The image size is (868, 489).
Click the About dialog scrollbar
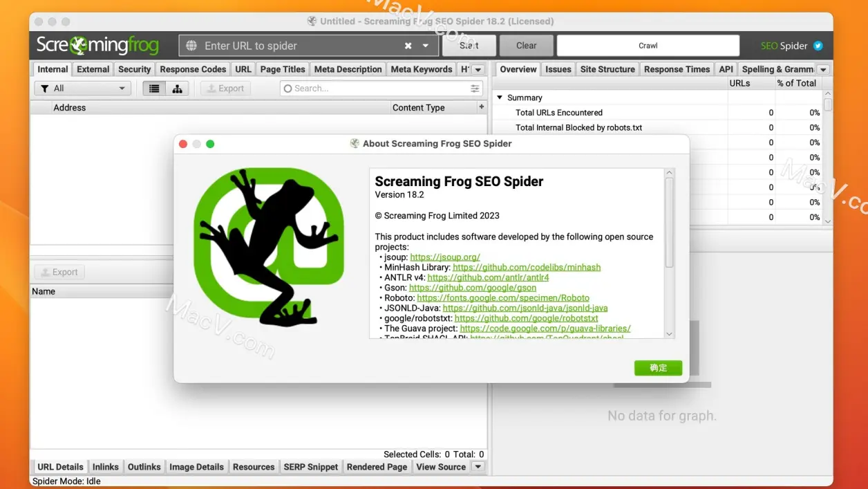click(669, 223)
